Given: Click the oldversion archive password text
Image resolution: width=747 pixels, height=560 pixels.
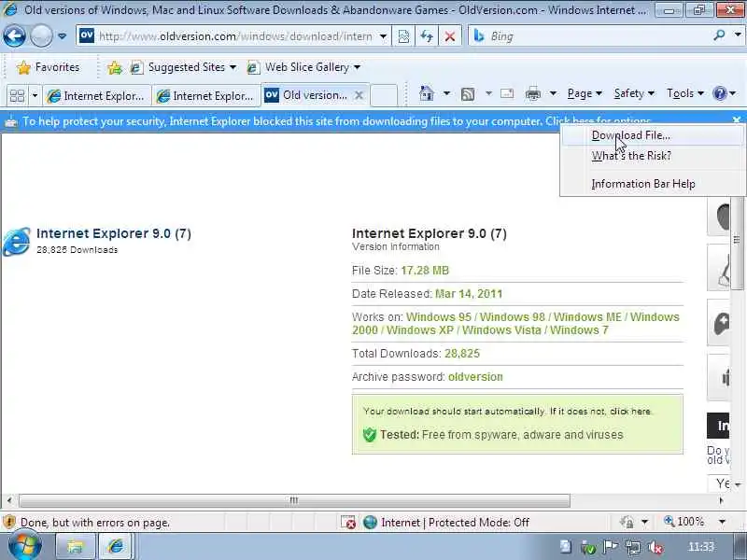Looking at the screenshot, I should tap(475, 377).
